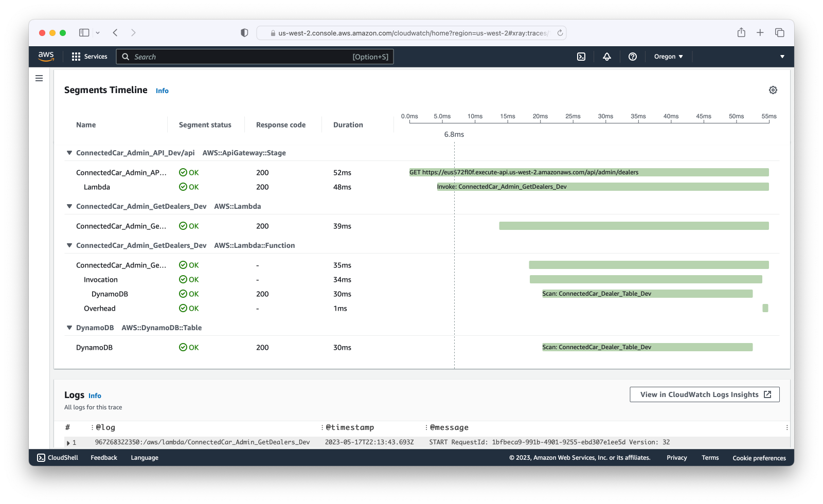This screenshot has height=504, width=823.
Task: Reload the page with the refresh icon
Action: click(560, 33)
